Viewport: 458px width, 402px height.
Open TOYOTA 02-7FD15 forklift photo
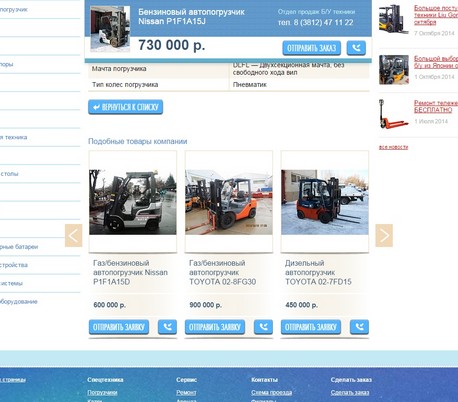tap(325, 202)
